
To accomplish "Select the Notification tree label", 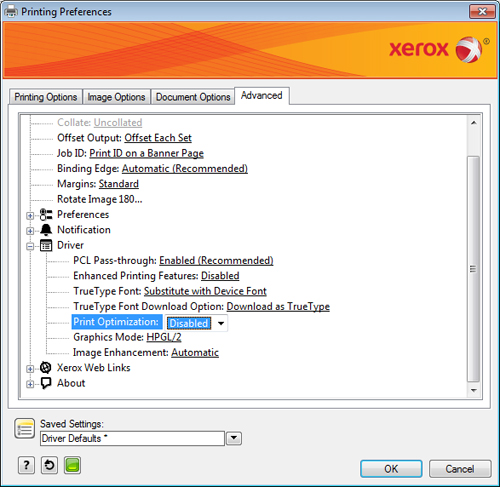I will pos(84,230).
